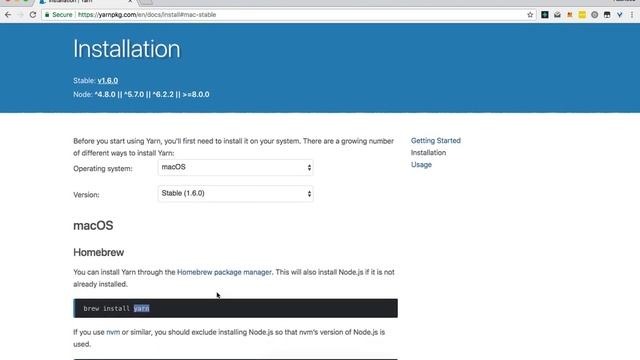Click the address bar showing yarnpkg.com URL
Viewport: 640px width, 360px height.
[286, 15]
